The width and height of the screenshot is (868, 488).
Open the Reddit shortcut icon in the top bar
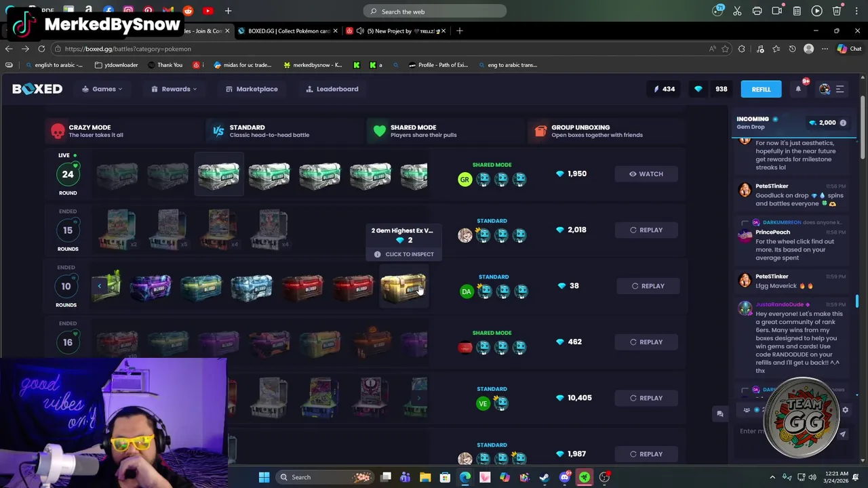pos(188,11)
